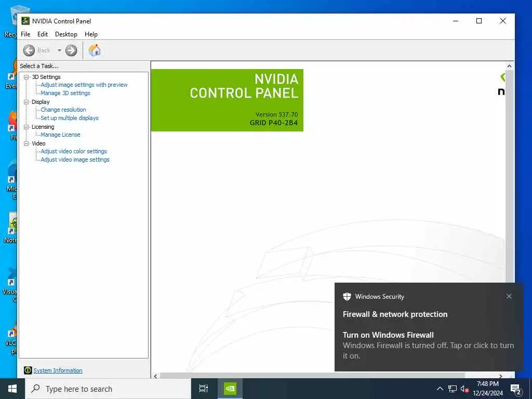Open the Desktop menu
This screenshot has width=532, height=399.
click(66, 34)
